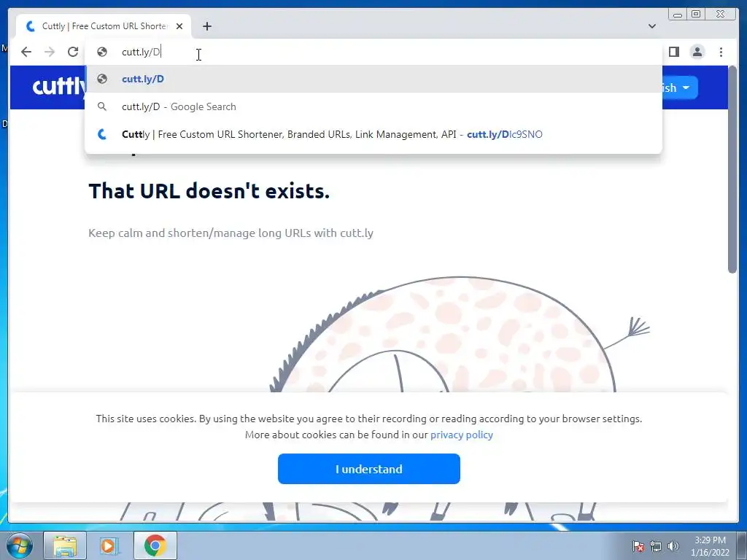Choose the cutt.ly/DIc9SNO history suggestion

[x=373, y=134]
